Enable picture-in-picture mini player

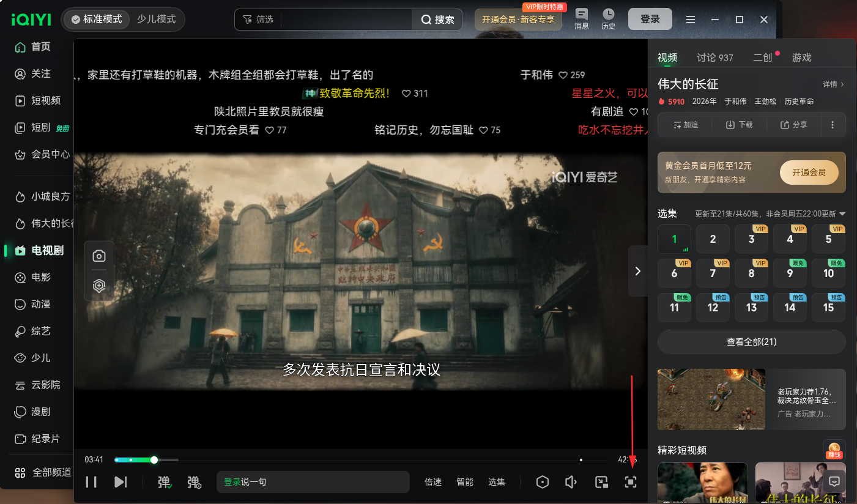pyautogui.click(x=601, y=482)
